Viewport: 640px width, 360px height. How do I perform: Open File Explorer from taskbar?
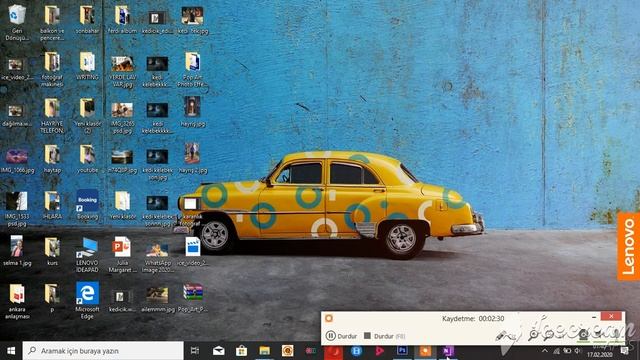point(264,351)
